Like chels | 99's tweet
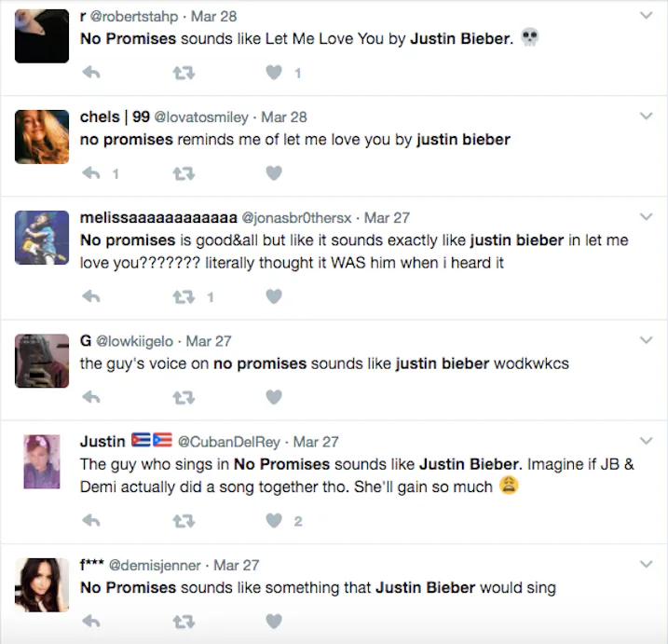 tap(274, 172)
